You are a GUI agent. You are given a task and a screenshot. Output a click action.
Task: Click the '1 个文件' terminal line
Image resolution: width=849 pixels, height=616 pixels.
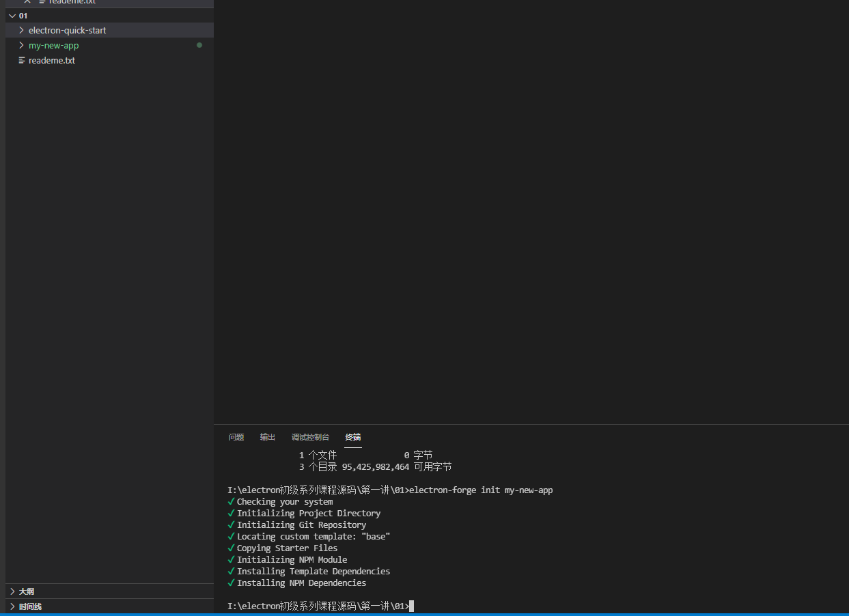[x=318, y=455]
